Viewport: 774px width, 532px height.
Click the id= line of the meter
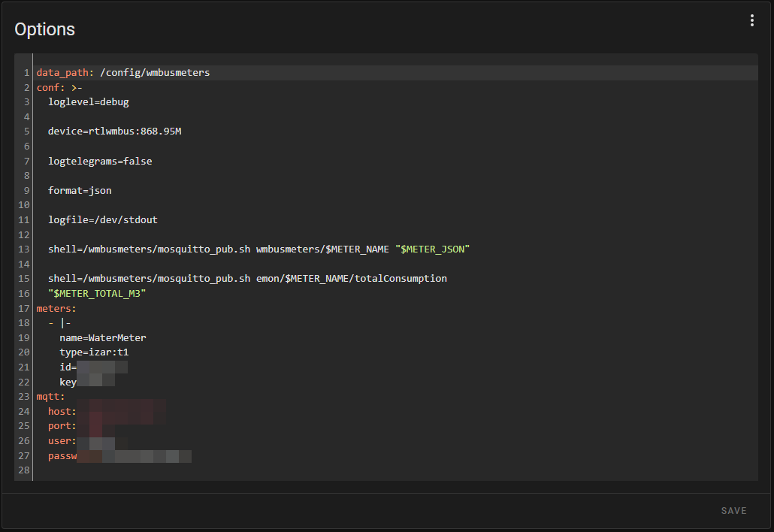[94, 367]
